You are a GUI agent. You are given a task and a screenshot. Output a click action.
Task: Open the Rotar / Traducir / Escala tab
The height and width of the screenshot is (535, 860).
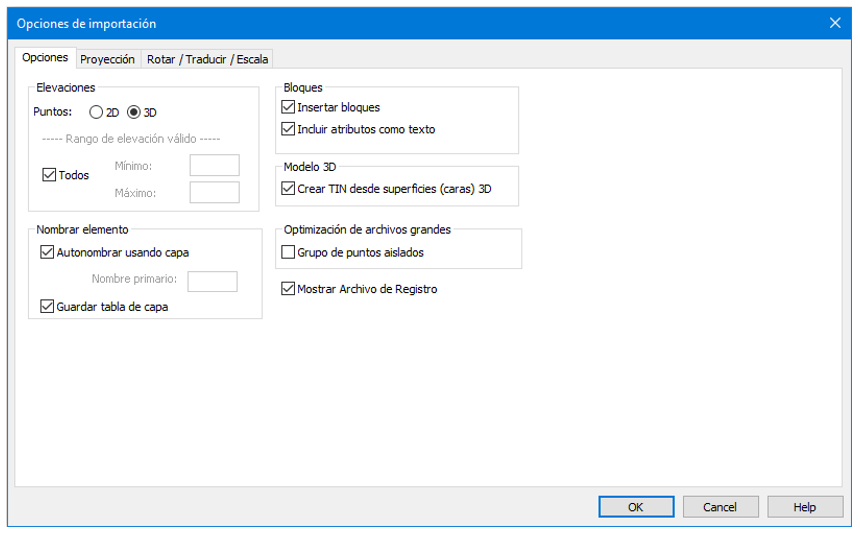click(207, 59)
